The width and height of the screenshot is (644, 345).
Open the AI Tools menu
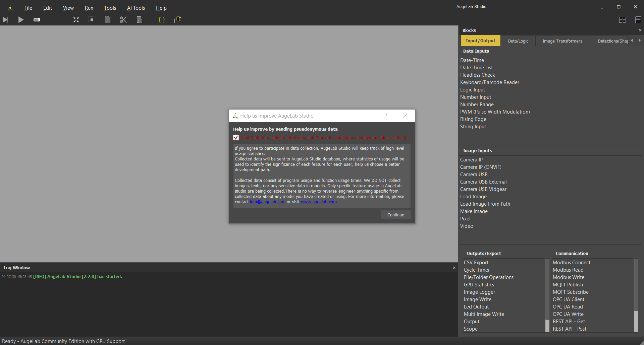(136, 8)
